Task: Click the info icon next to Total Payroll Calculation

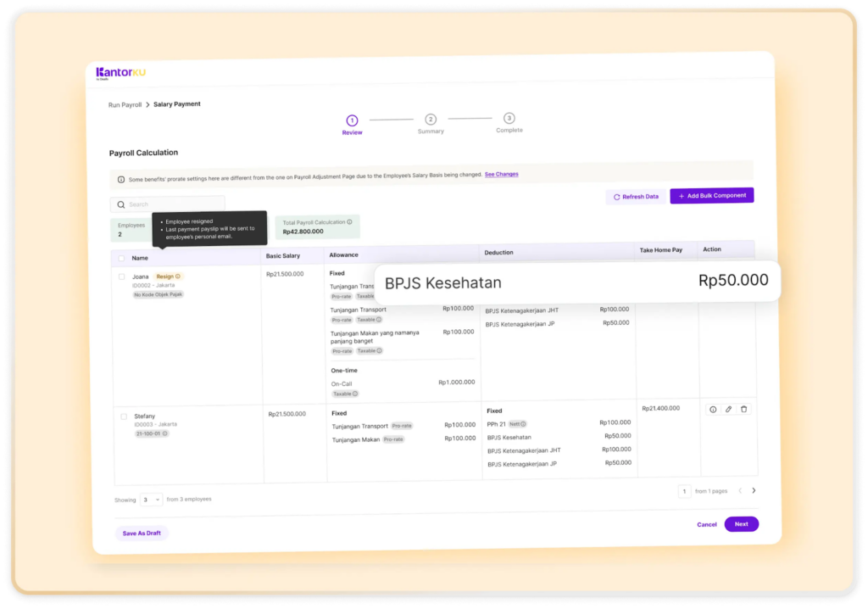Action: 349,222
